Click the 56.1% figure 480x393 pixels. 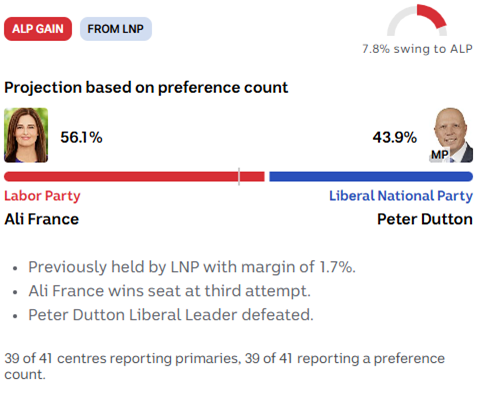click(81, 137)
